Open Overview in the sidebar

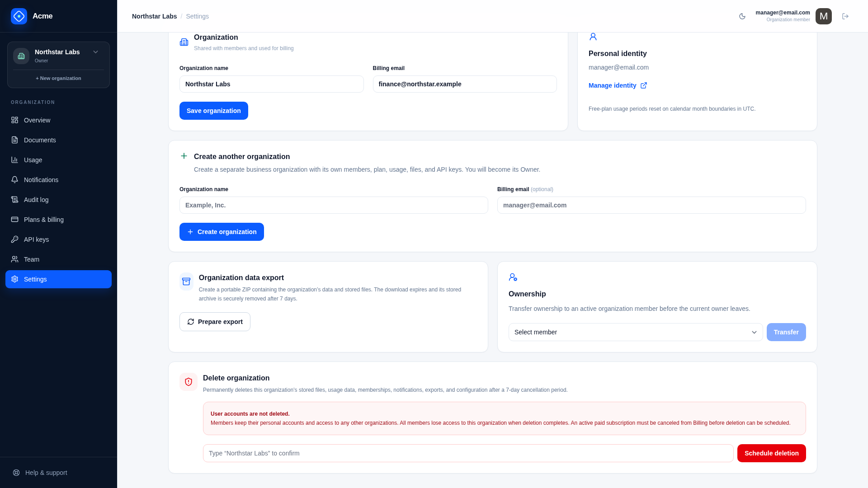pos(58,120)
